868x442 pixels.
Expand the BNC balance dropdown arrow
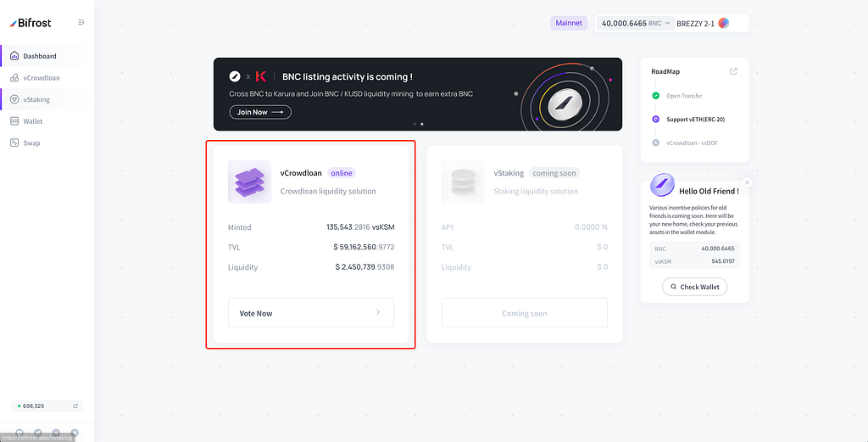tap(667, 23)
